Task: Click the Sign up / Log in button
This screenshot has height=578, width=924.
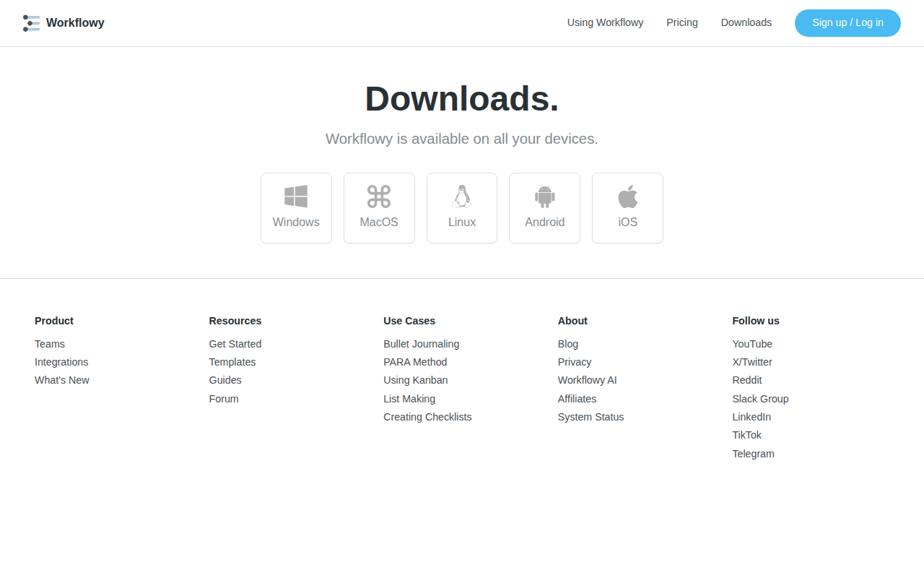Action: [847, 23]
